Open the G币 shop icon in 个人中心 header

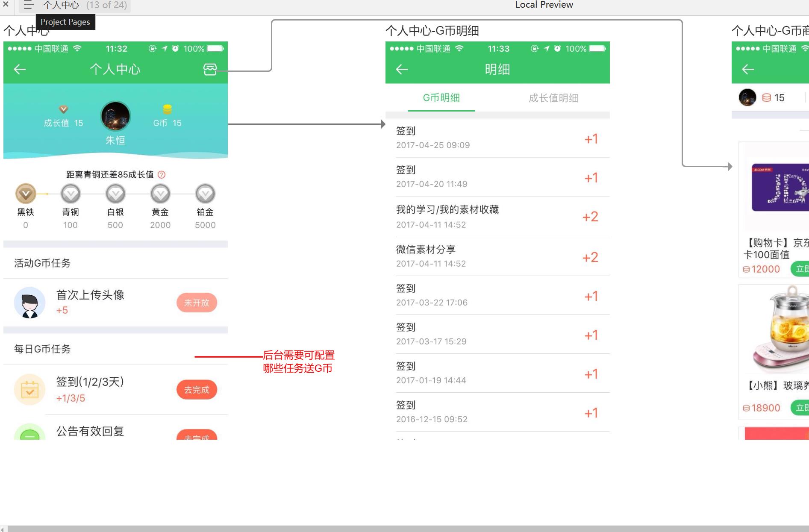210,69
